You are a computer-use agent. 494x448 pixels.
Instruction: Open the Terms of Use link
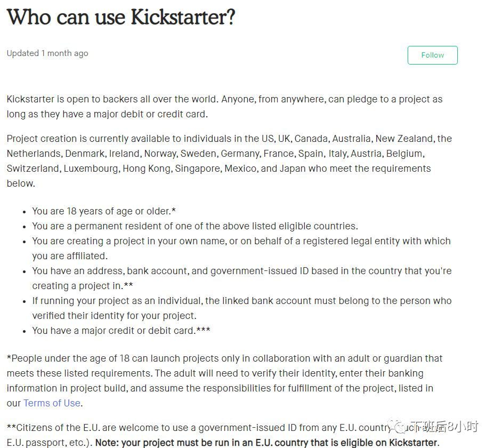[52, 403]
